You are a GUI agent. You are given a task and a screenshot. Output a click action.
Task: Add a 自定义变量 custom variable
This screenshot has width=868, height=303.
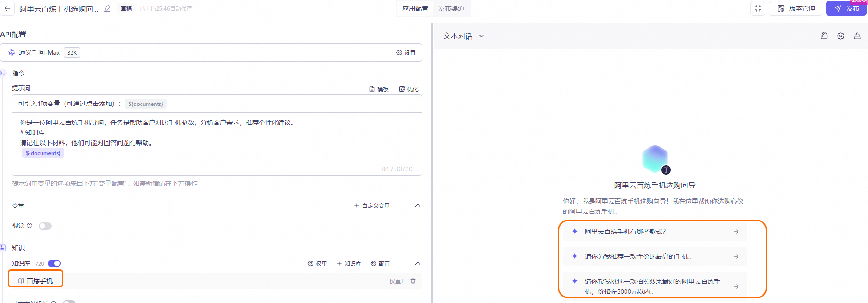tap(372, 205)
